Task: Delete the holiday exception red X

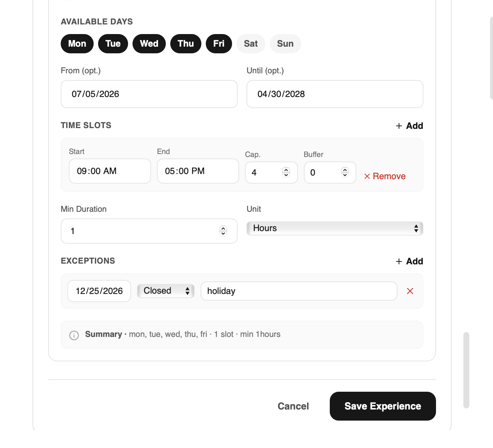Action: click(x=410, y=291)
